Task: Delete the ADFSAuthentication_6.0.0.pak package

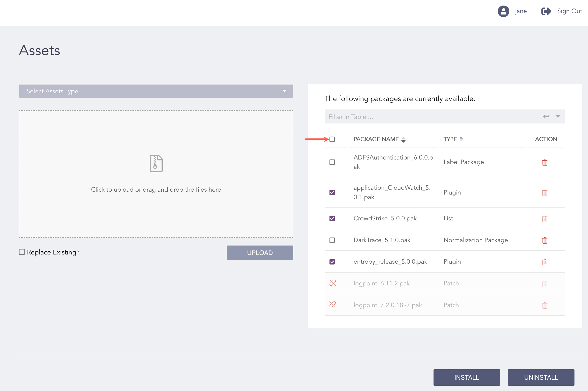Action: coord(544,163)
